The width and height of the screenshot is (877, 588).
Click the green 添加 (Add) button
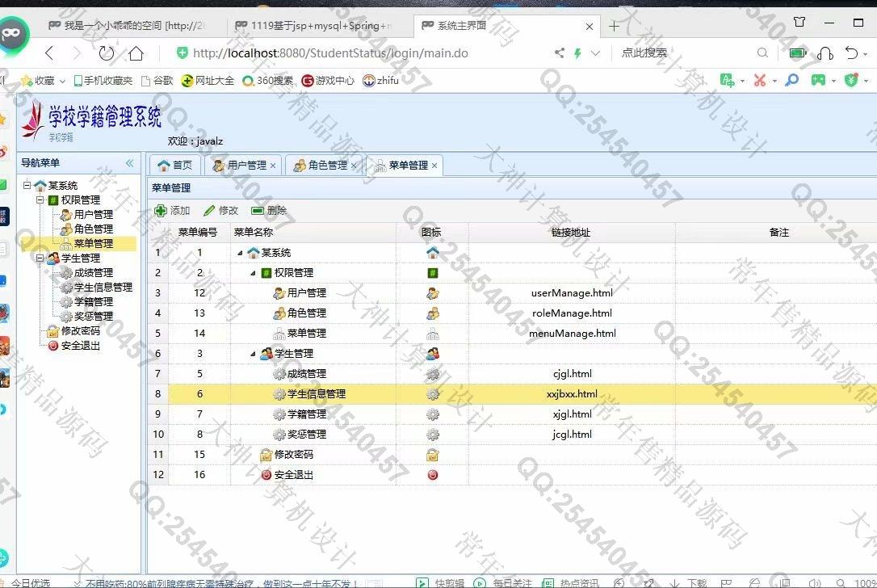point(172,211)
